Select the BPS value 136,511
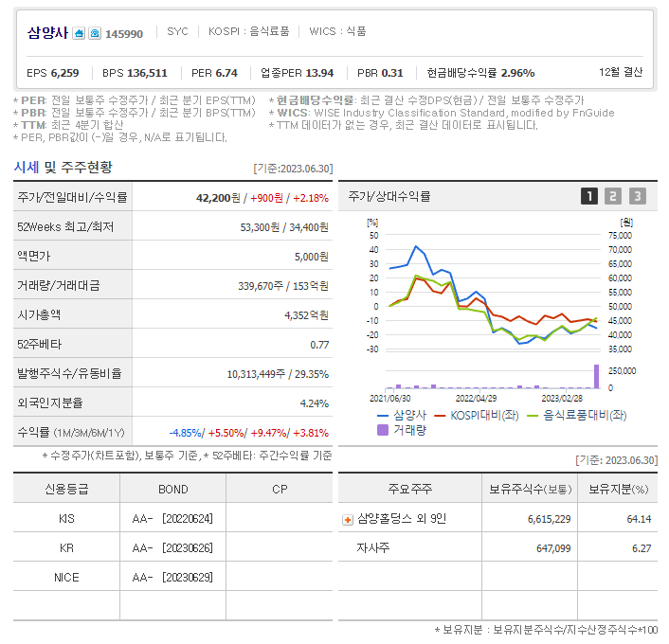669x644 pixels. (147, 73)
